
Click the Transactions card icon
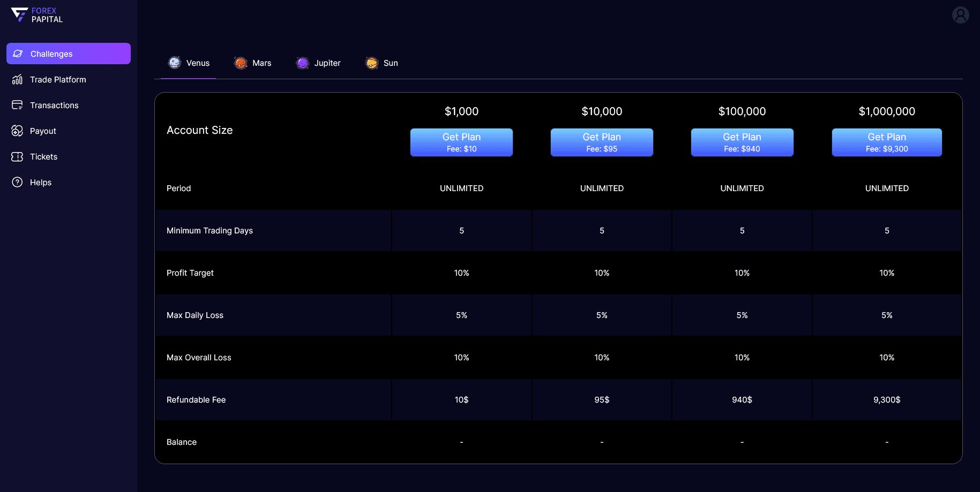(x=17, y=105)
